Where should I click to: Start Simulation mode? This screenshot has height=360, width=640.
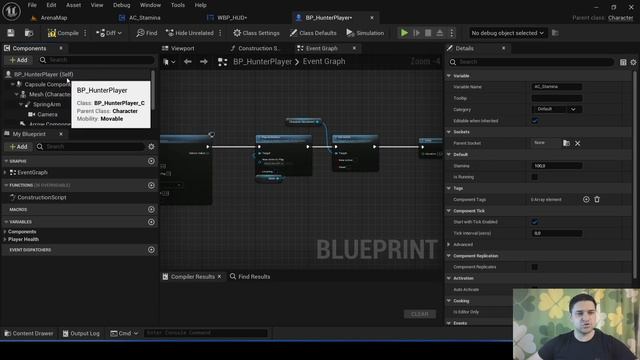[365, 33]
